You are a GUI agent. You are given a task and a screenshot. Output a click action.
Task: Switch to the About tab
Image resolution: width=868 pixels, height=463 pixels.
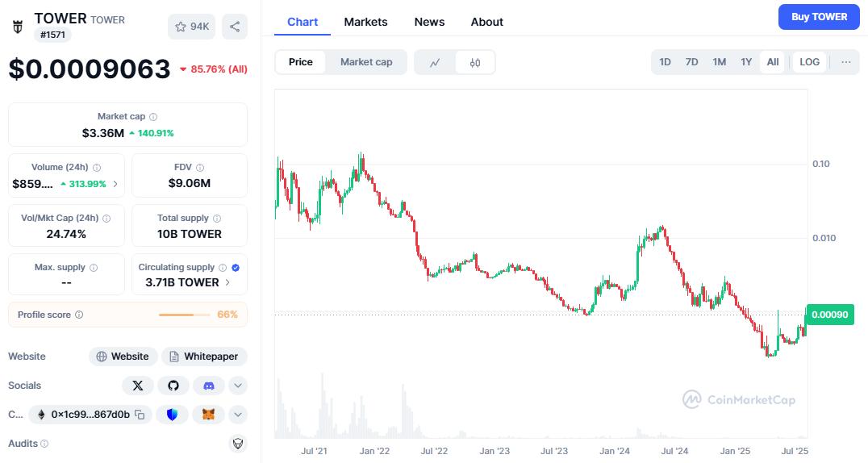[487, 22]
